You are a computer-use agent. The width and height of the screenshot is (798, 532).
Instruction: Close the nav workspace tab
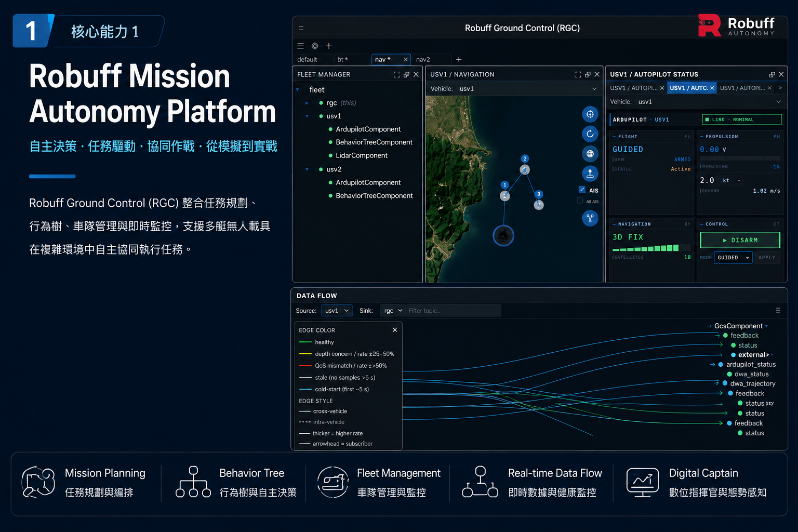pyautogui.click(x=406, y=59)
